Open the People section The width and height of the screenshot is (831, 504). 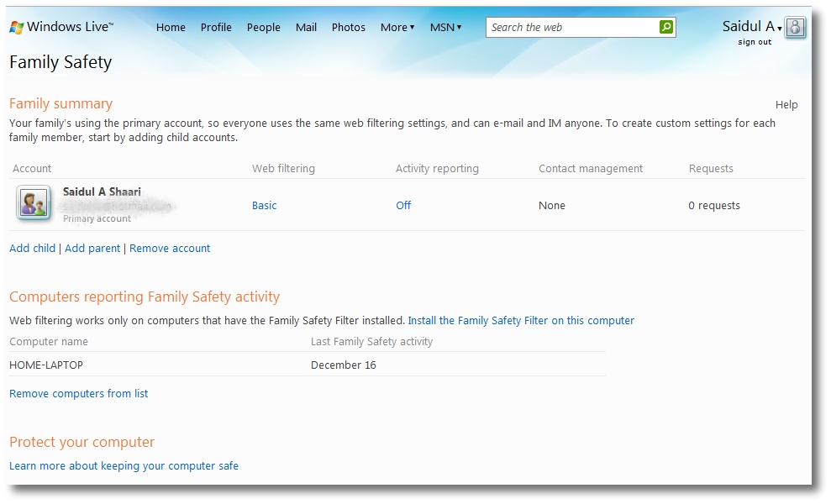(263, 27)
